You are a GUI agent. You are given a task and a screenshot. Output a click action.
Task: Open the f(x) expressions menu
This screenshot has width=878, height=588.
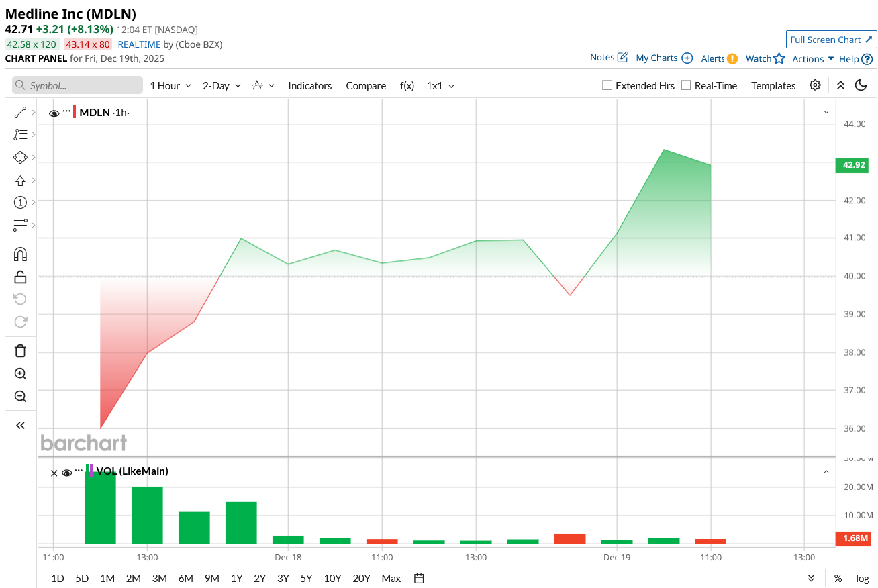click(407, 86)
